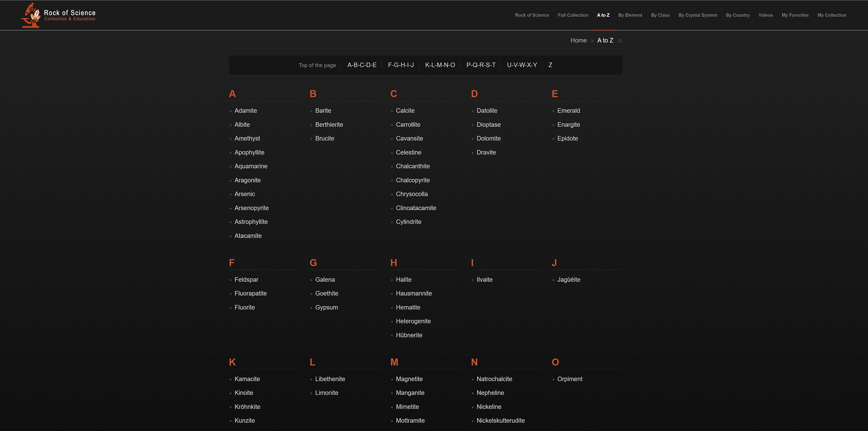Open the Barite mineral page
This screenshot has width=868, height=431.
[x=323, y=111]
